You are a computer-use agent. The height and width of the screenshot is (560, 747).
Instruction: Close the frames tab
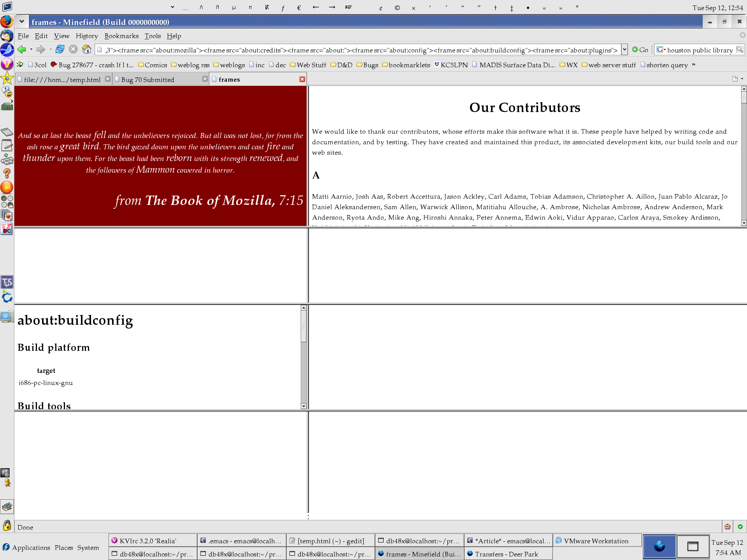pos(302,79)
